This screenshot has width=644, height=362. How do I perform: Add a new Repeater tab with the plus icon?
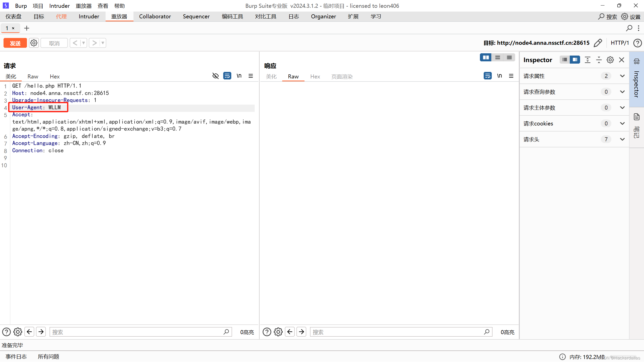coord(27,28)
